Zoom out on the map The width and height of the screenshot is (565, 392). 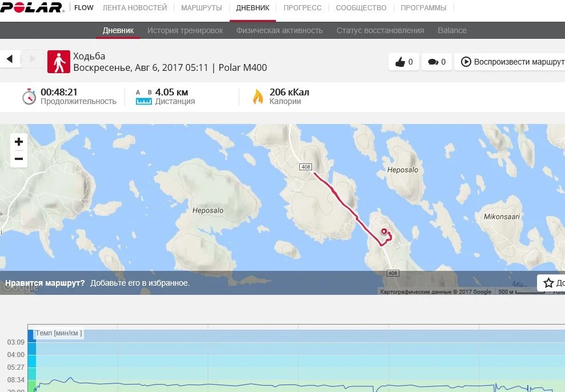pos(19,159)
